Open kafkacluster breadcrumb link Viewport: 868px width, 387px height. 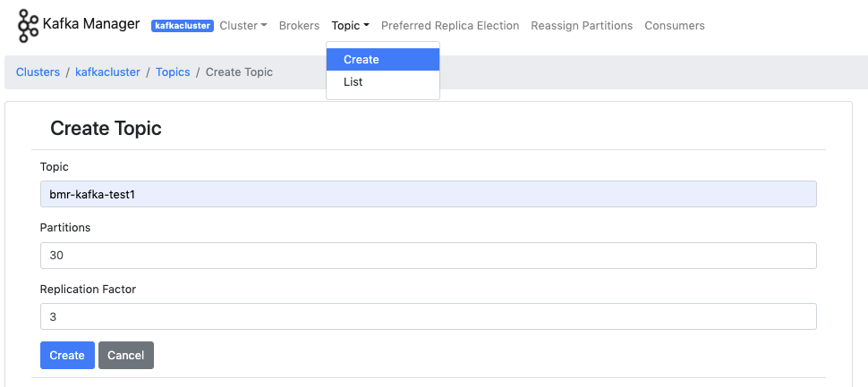tap(107, 72)
